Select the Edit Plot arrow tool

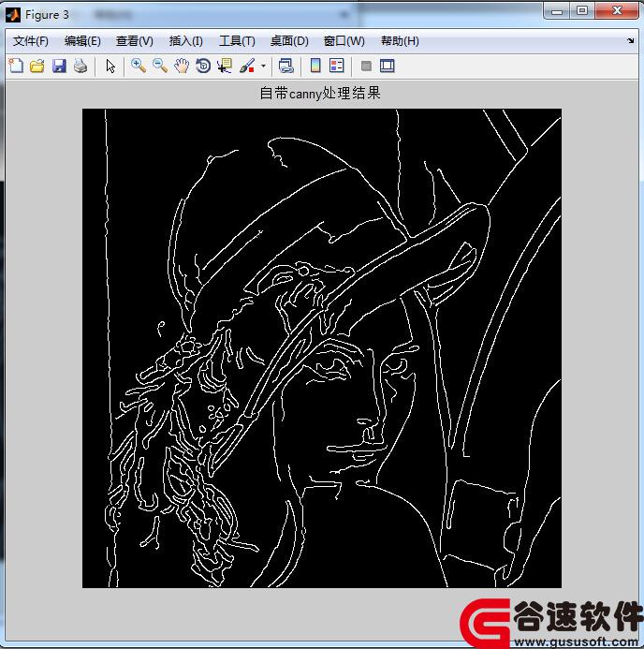coord(110,66)
